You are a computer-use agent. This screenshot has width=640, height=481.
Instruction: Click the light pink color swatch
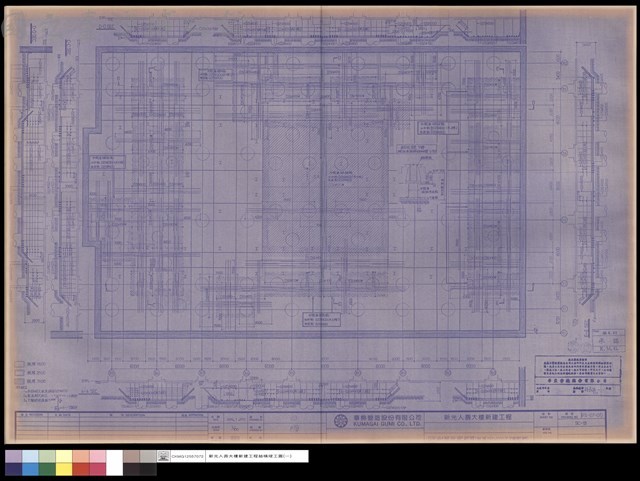(x=97, y=457)
